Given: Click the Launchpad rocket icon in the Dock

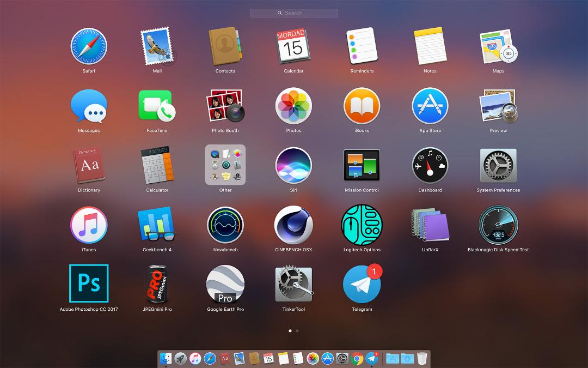Looking at the screenshot, I should pyautogui.click(x=180, y=358).
